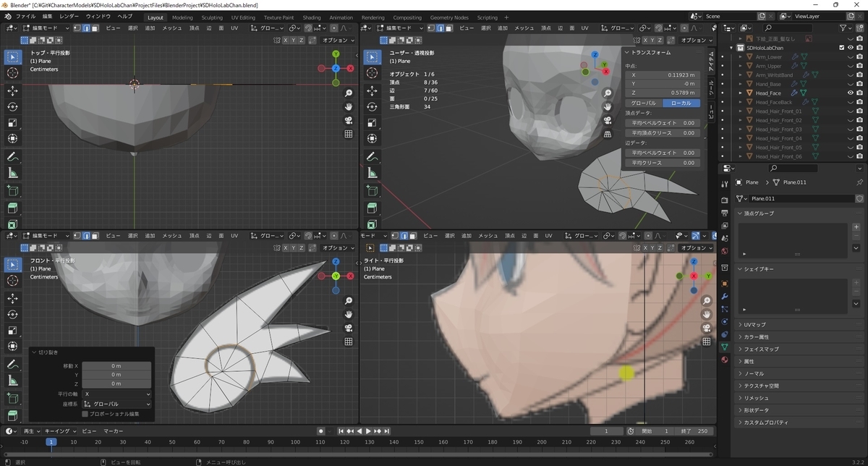The height and width of the screenshot is (466, 868).
Task: Click the zoom magnifier in user perspective view
Action: [x=608, y=93]
